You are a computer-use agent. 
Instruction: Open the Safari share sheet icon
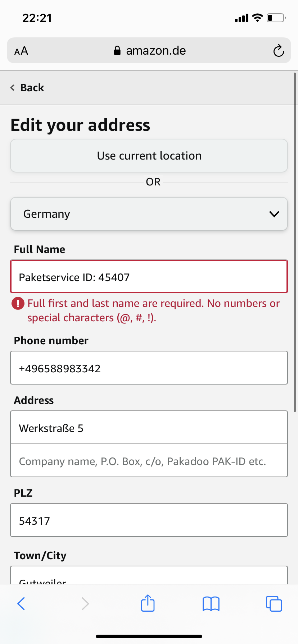[x=148, y=603]
